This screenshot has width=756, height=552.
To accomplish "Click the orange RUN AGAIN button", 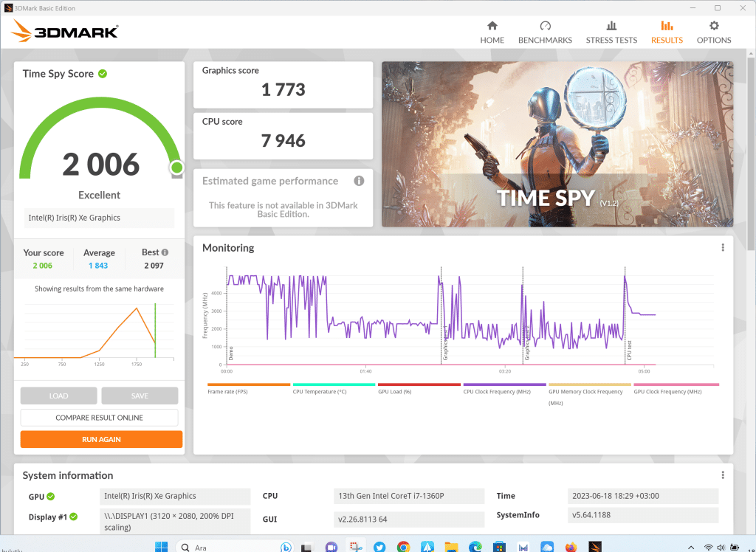I will point(101,439).
